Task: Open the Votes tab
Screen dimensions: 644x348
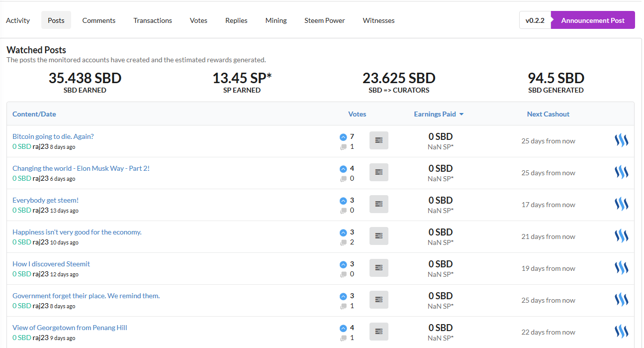Action: point(198,20)
